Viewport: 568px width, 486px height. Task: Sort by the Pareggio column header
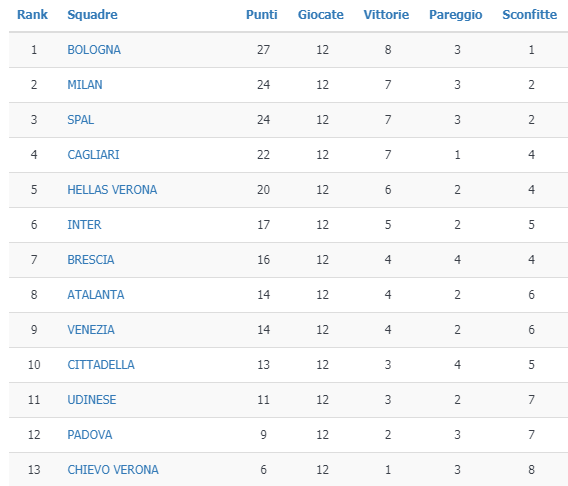[x=456, y=15]
